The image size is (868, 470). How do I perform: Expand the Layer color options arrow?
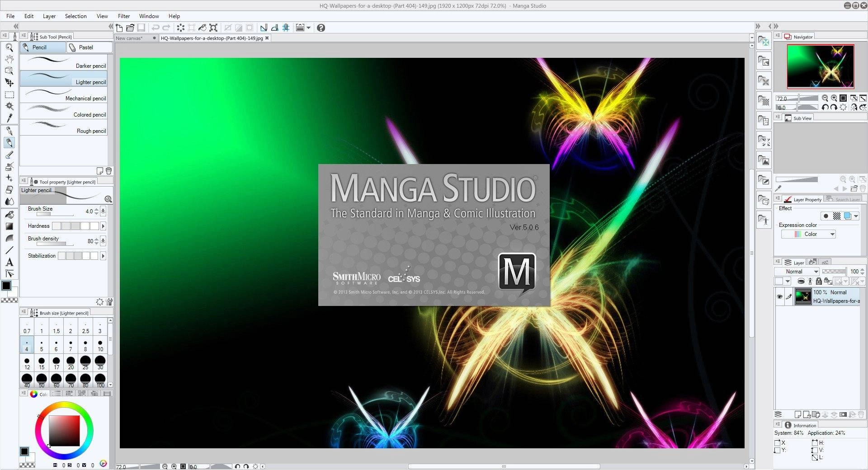pos(856,216)
